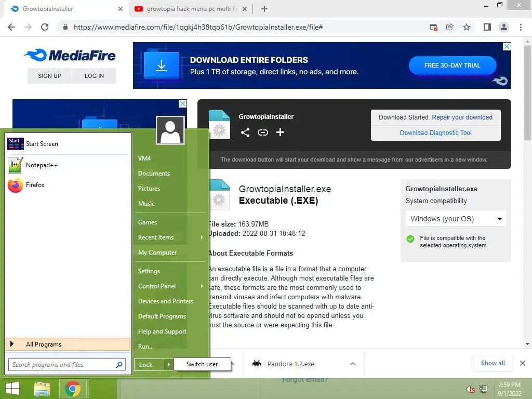Viewport: 532px width, 399px height.
Task: Click the SIGN UP button
Action: click(49, 76)
